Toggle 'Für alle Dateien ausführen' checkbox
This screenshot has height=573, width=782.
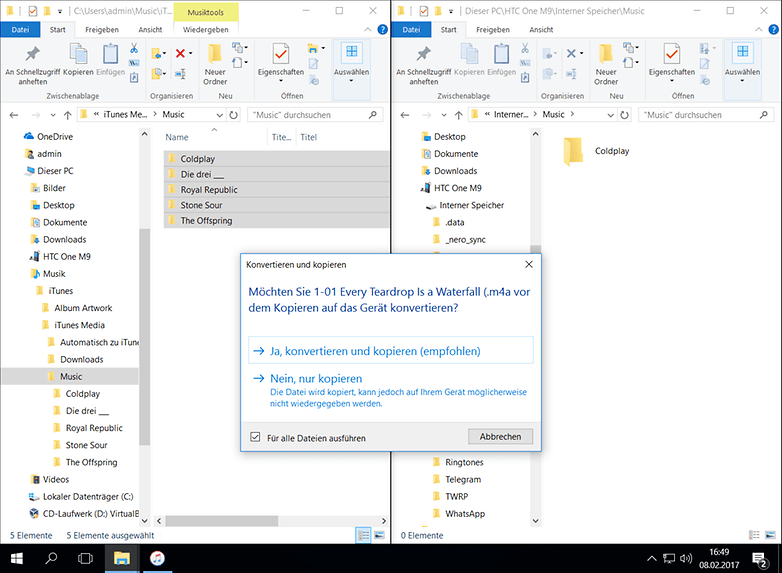point(255,437)
